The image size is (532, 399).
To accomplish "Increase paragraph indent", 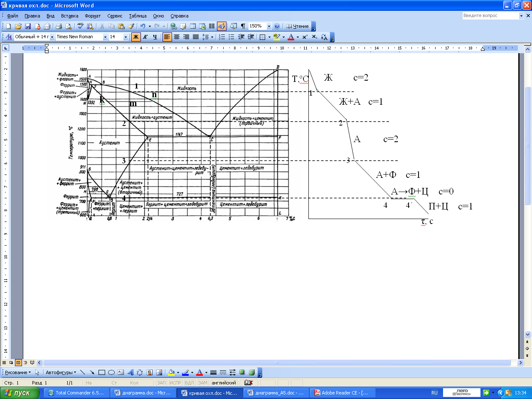I will (x=251, y=37).
